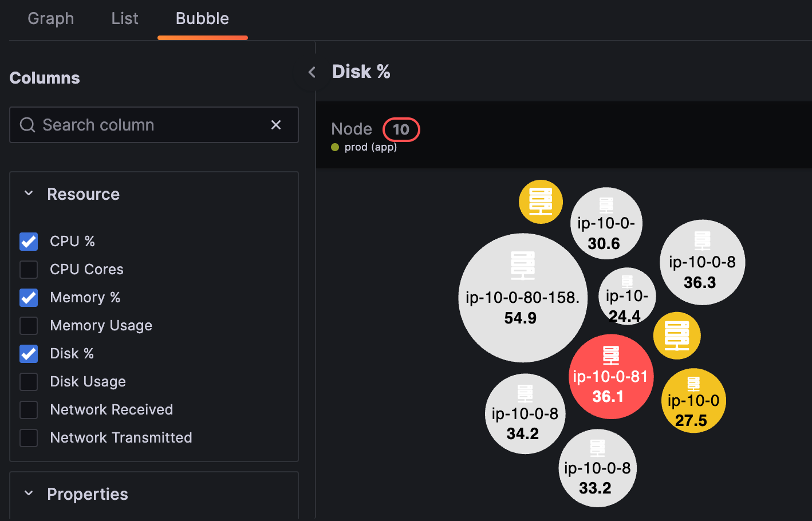Select the red node bubble showing 36.1
This screenshot has width=812, height=521.
(x=610, y=377)
